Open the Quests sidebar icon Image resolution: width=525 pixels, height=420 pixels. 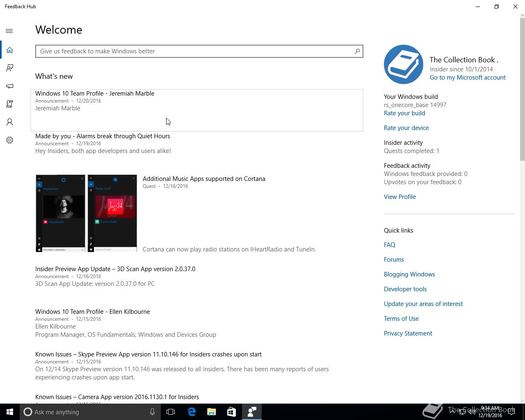(x=9, y=104)
